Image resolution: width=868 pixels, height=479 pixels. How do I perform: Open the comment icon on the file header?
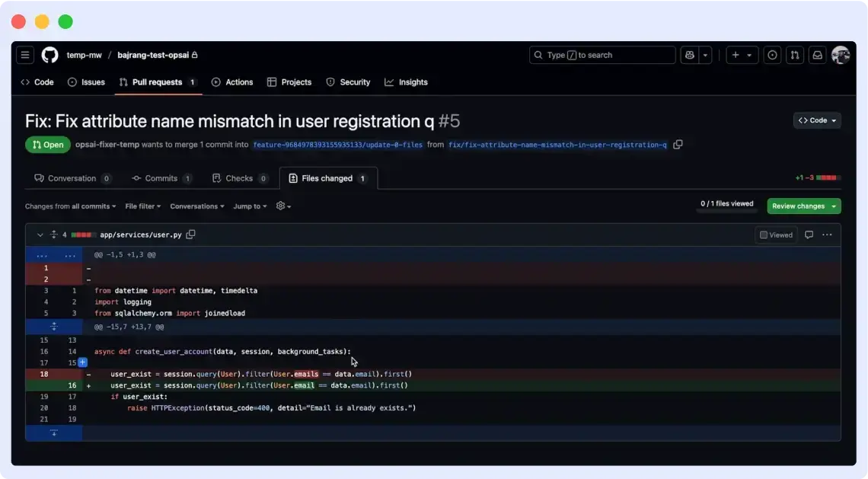click(x=808, y=235)
